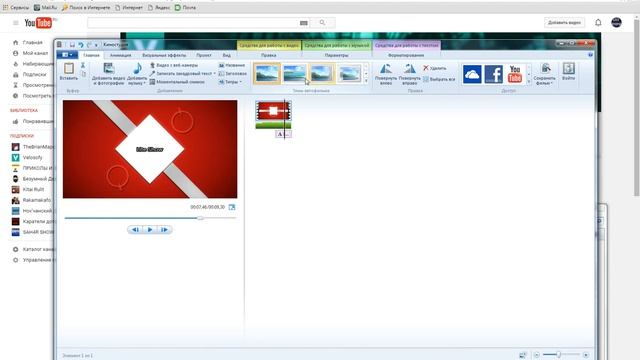Share movie to YouTube ribbon icon
The height and width of the screenshot is (360, 640).
tap(515, 74)
